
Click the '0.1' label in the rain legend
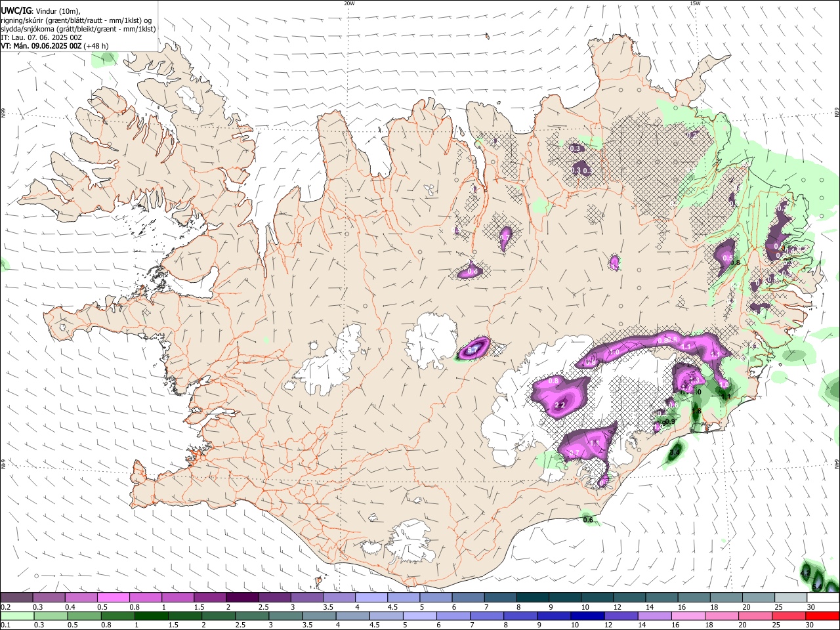point(5,625)
